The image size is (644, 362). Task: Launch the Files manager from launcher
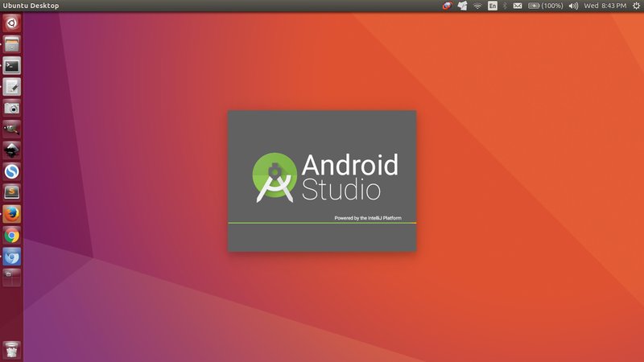point(11,44)
